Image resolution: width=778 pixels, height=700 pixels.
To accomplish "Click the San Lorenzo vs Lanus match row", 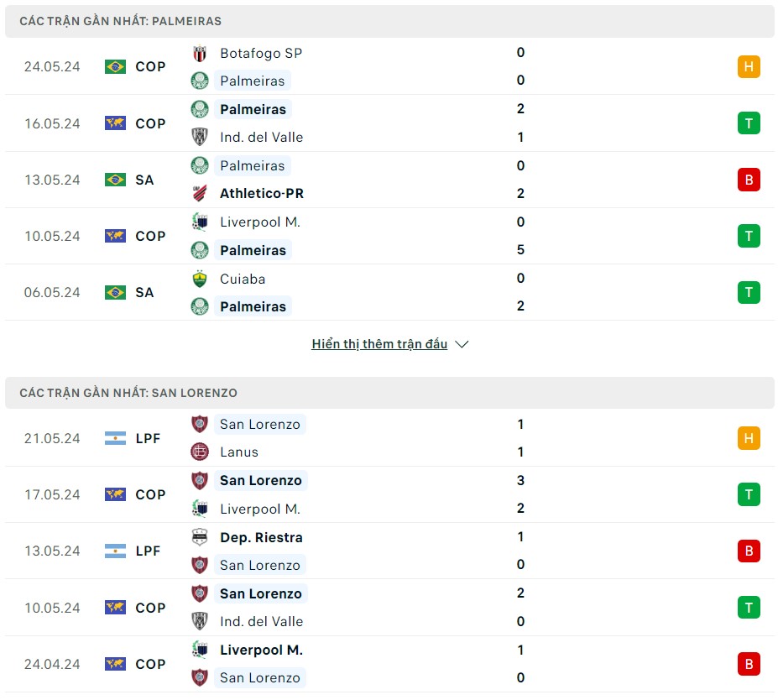I will 389,437.
